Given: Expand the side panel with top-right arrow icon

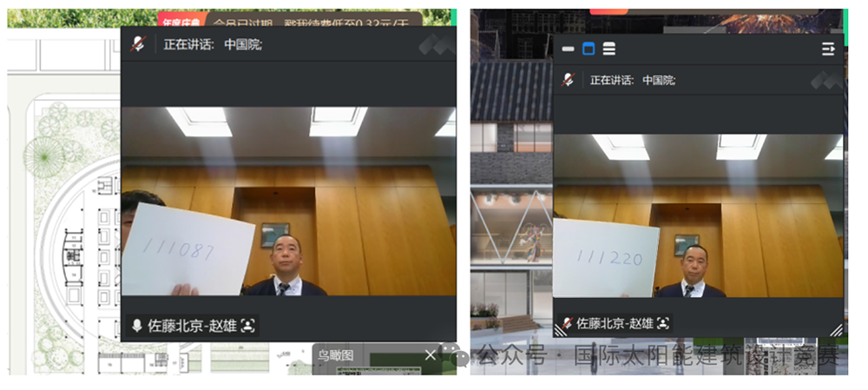Looking at the screenshot, I should pyautogui.click(x=828, y=50).
